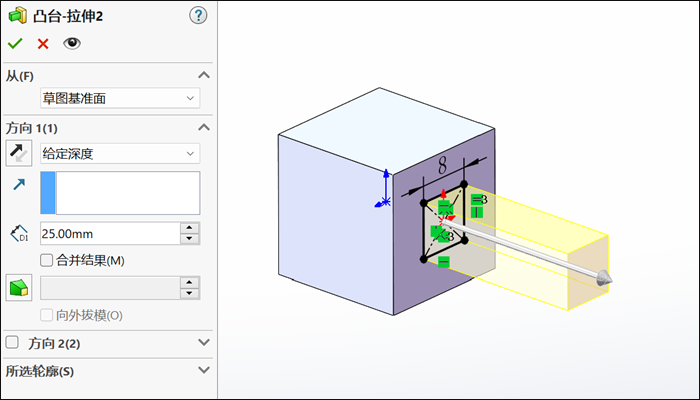Click the extrude direction arrow icon

(19, 184)
